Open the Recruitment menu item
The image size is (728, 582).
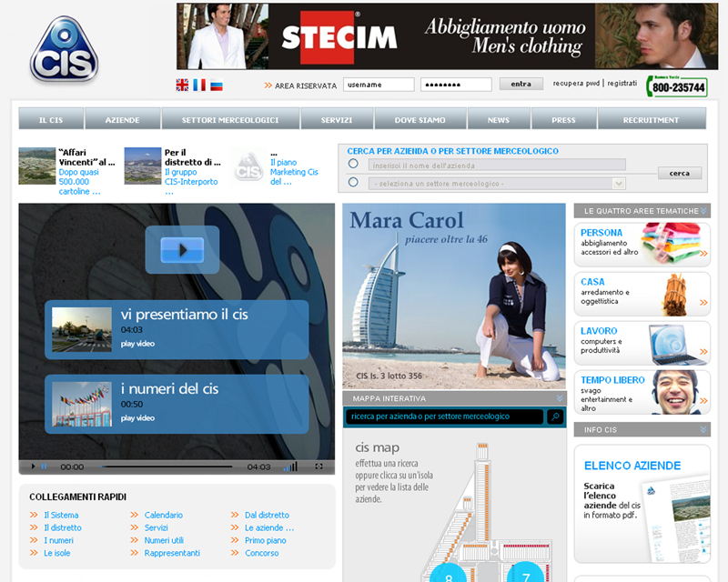(x=652, y=119)
